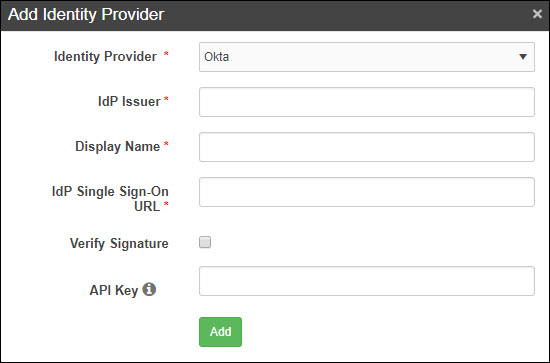This screenshot has width=550, height=363.
Task: Click the red asterisk beside Display Name
Action: [166, 144]
